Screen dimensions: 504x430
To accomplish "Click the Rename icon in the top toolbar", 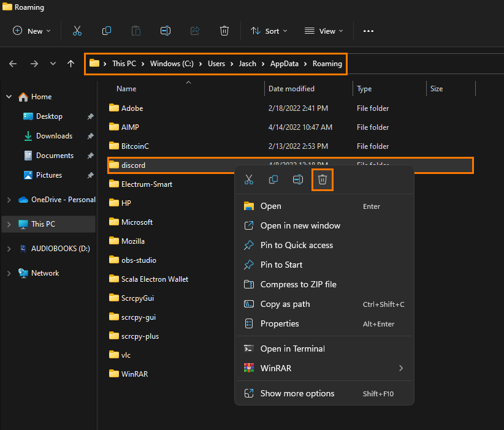I will [x=166, y=31].
